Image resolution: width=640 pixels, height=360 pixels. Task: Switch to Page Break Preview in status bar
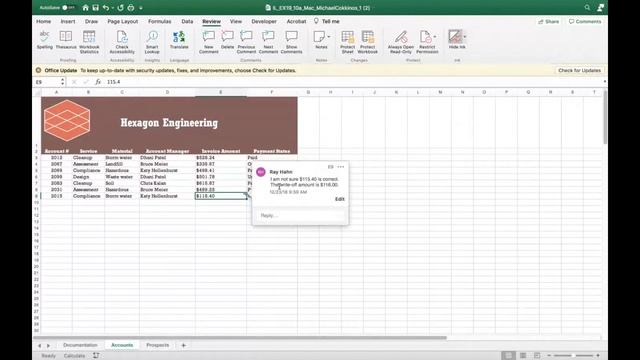point(537,356)
